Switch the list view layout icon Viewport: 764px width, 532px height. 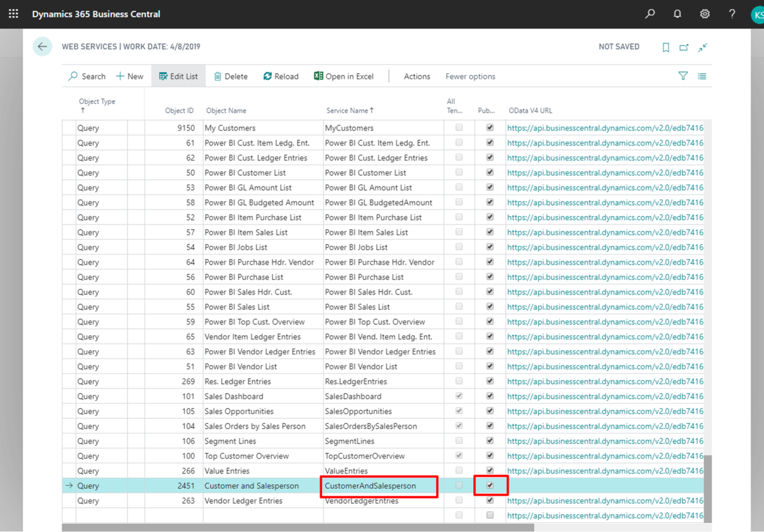pyautogui.click(x=702, y=76)
